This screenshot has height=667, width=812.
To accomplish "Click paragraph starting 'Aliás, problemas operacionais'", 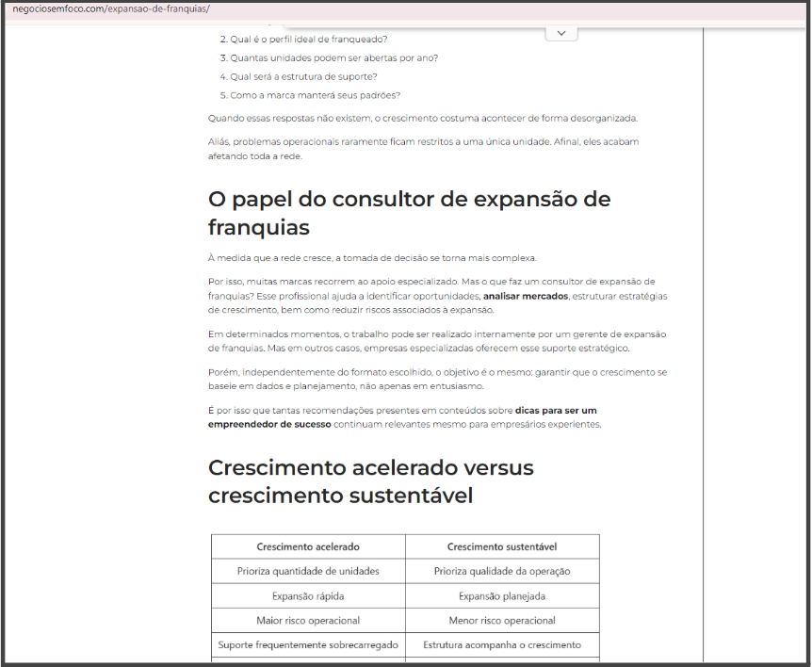I will click(x=424, y=149).
